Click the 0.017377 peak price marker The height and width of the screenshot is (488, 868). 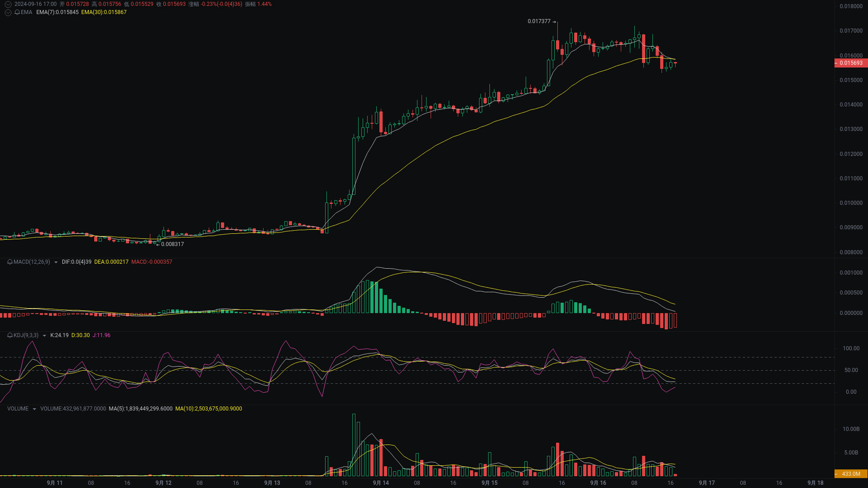click(539, 21)
